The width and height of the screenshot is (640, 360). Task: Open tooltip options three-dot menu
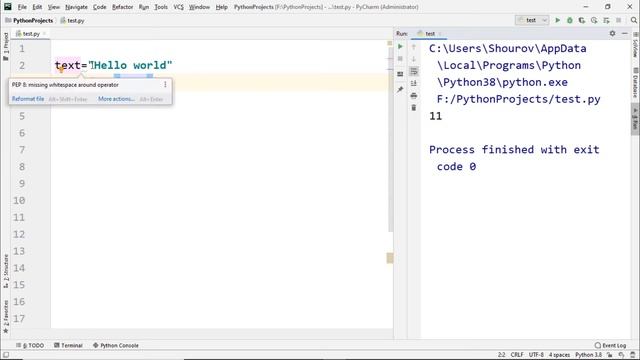coord(165,84)
